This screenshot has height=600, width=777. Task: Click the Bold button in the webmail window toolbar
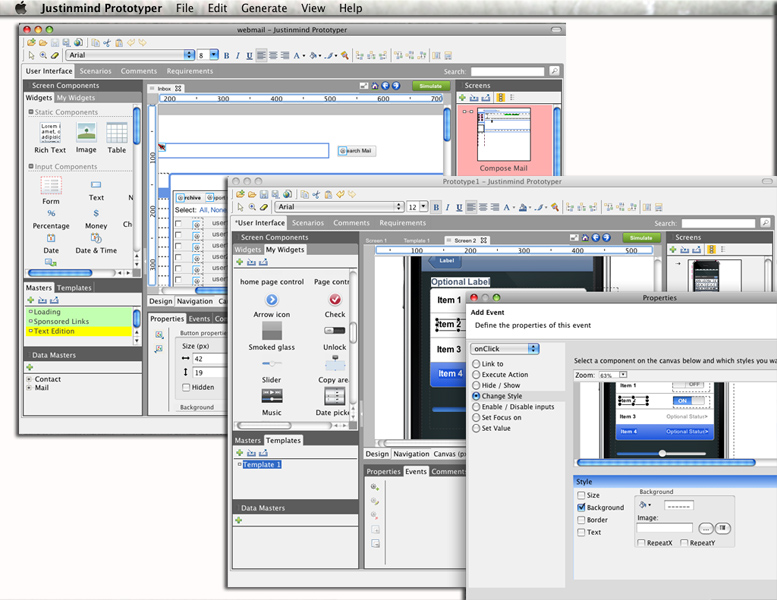click(226, 55)
